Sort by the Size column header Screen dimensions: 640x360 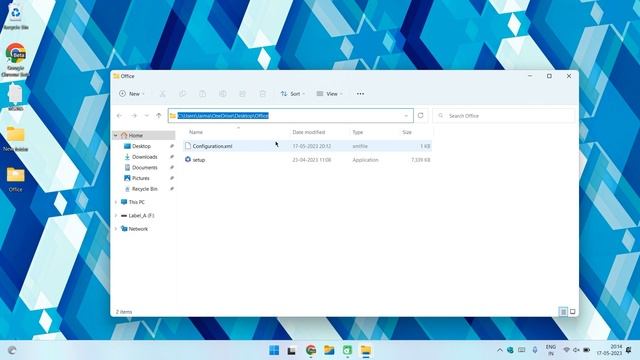tap(407, 132)
